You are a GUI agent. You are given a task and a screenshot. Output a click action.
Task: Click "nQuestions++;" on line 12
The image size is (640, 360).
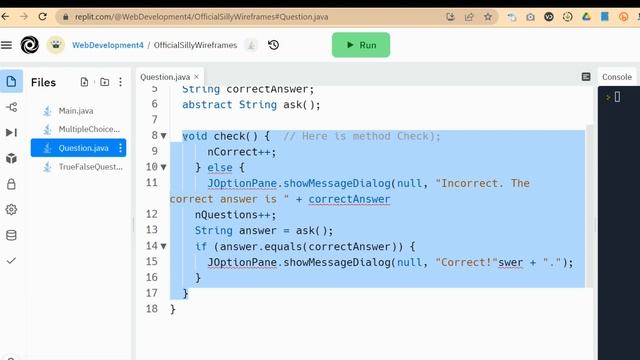point(236,215)
